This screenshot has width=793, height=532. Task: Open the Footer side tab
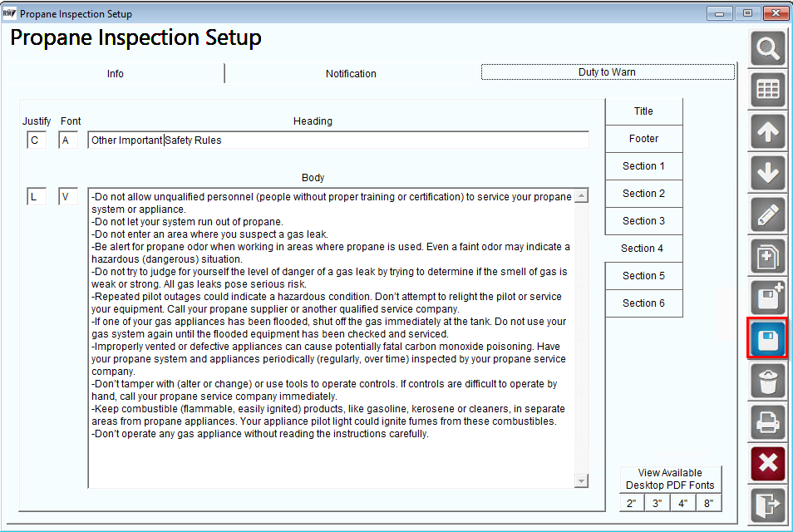pyautogui.click(x=643, y=139)
